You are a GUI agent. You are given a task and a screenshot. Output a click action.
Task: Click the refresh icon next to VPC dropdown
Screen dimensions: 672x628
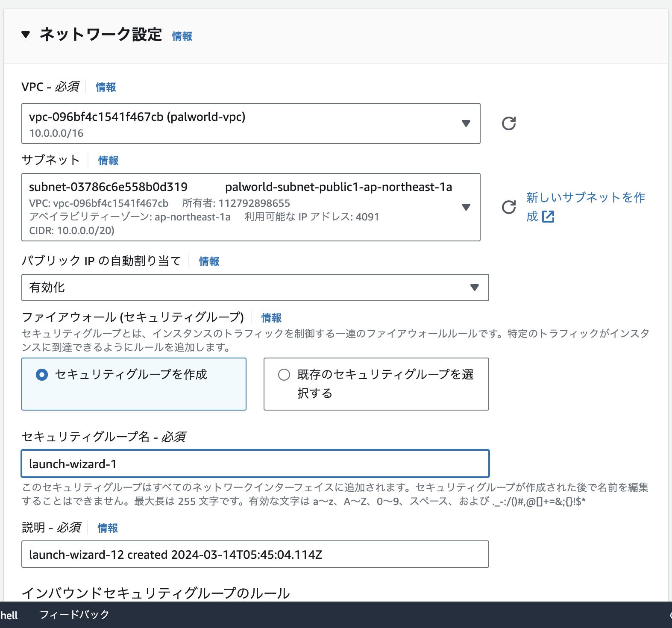pos(508,123)
